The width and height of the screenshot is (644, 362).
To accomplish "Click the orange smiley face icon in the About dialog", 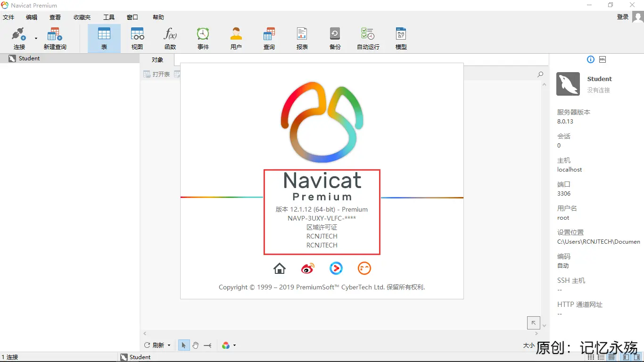I will [x=364, y=268].
